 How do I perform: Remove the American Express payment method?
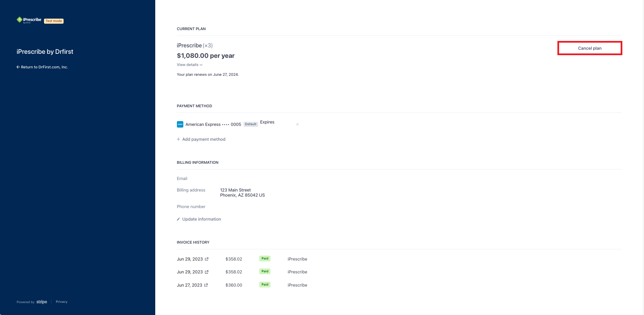[297, 125]
